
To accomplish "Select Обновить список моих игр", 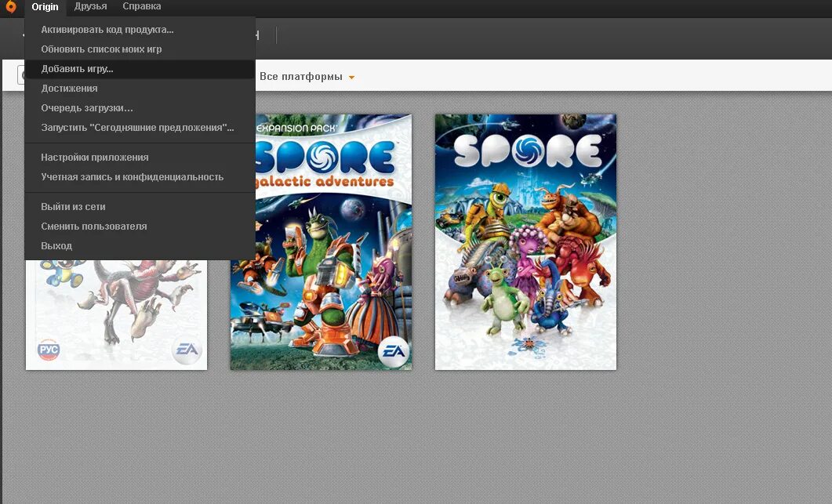I will (x=140, y=49).
